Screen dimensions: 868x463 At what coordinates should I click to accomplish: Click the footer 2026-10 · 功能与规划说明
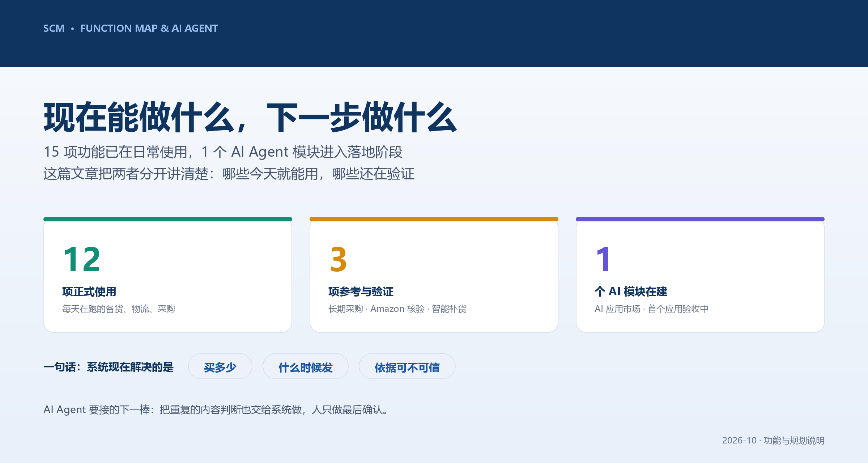773,441
